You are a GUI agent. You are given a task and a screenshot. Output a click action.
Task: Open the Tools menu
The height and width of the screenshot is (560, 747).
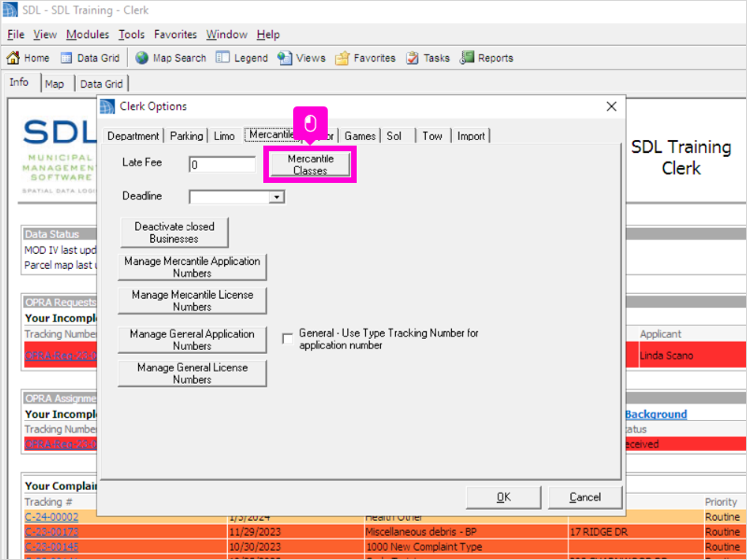(131, 35)
